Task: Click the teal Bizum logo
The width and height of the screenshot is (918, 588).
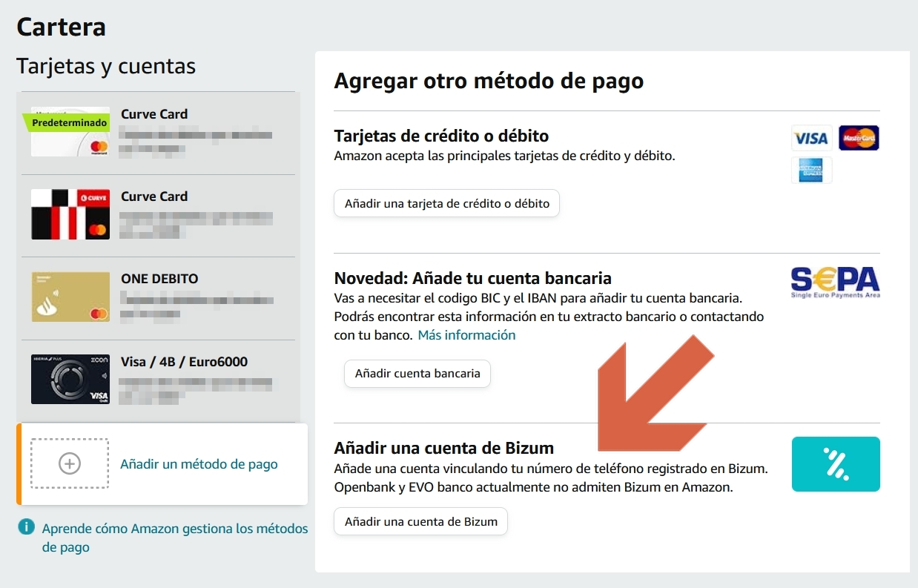Action: pyautogui.click(x=836, y=464)
